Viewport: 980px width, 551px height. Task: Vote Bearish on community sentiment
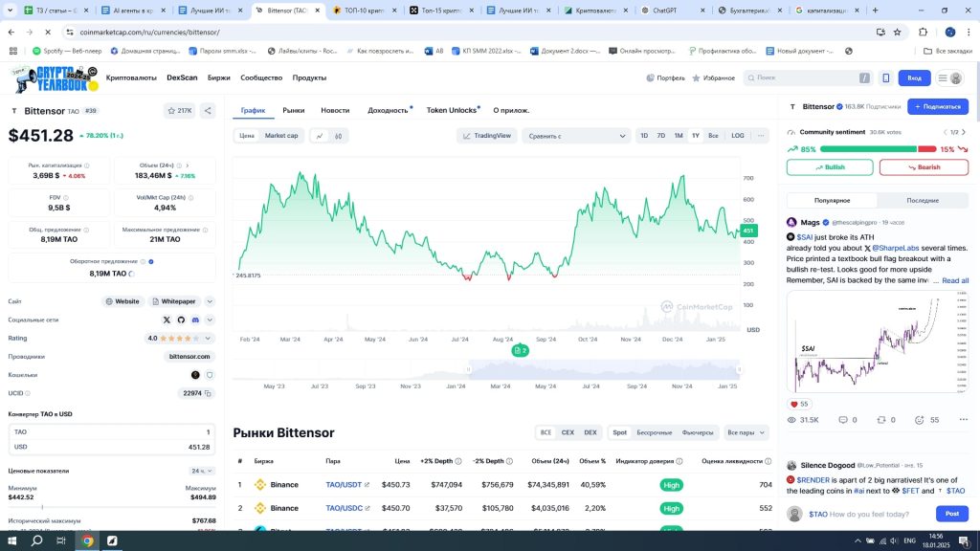924,167
